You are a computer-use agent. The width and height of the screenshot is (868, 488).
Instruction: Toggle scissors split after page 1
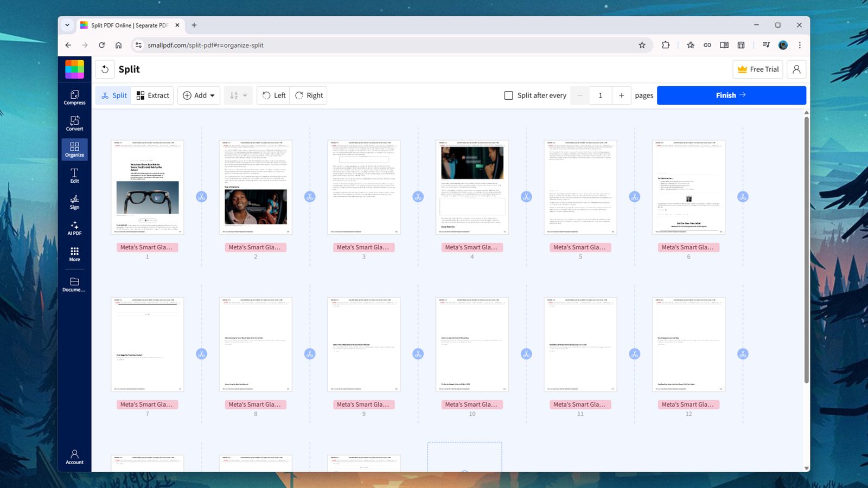201,197
